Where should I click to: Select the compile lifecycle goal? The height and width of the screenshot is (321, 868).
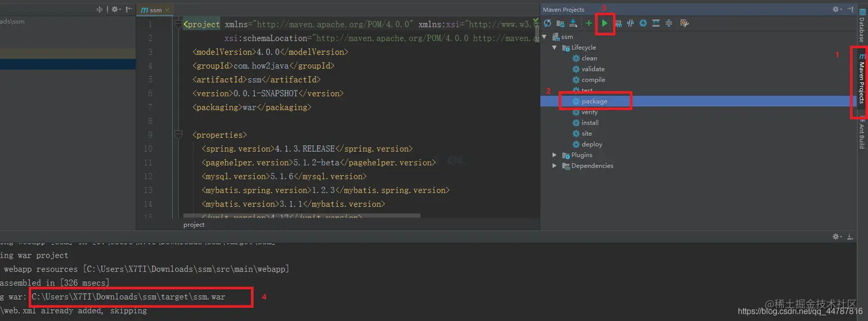593,80
